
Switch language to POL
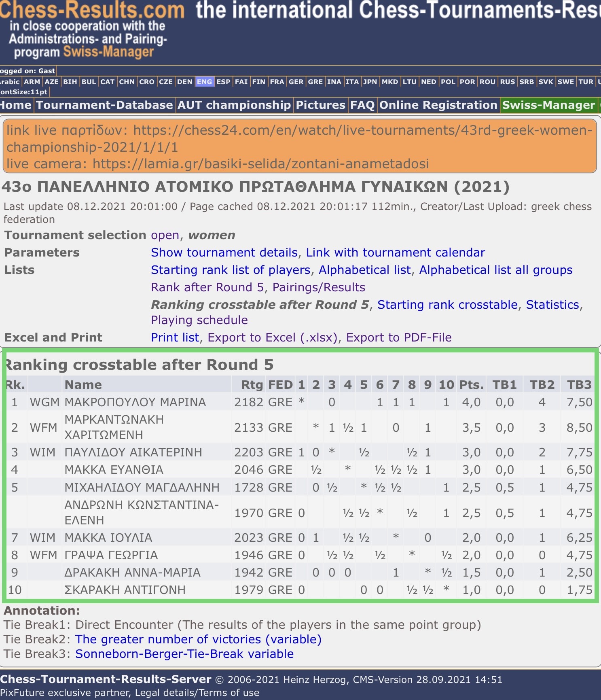tap(448, 82)
